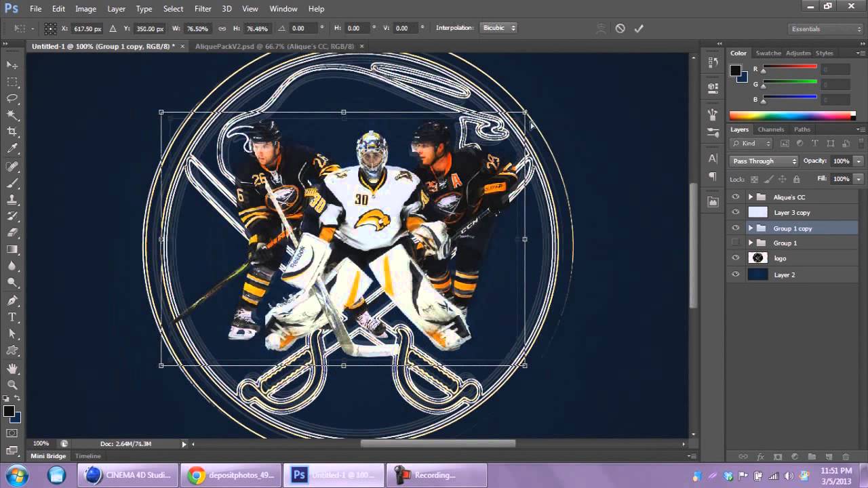Screen dimensions: 868x488
Task: Select the Rectangular Marquee tool
Action: click(x=12, y=81)
